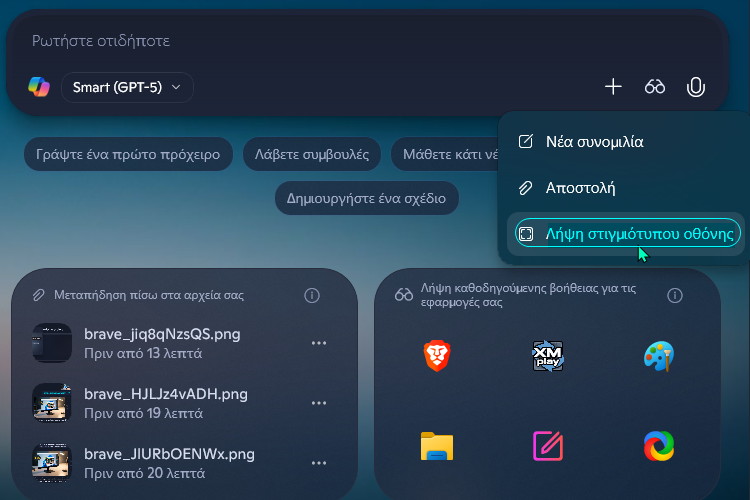Select 'Λήψη στιγμιότυπου οθόνης' menu entry
The width and height of the screenshot is (750, 500).
click(x=627, y=233)
